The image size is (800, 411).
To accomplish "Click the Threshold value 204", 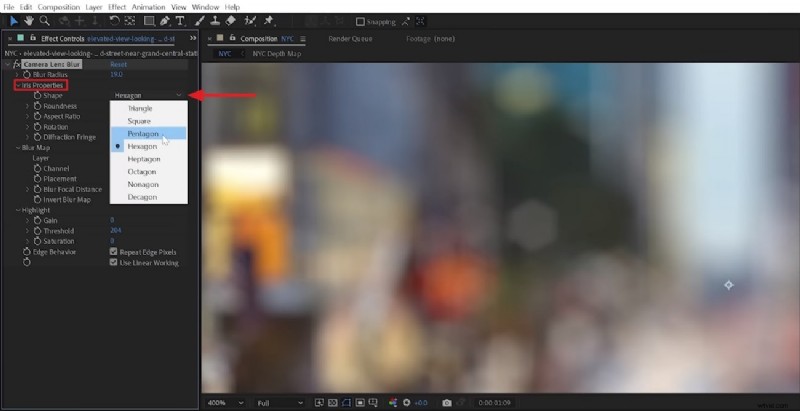I will 115,230.
